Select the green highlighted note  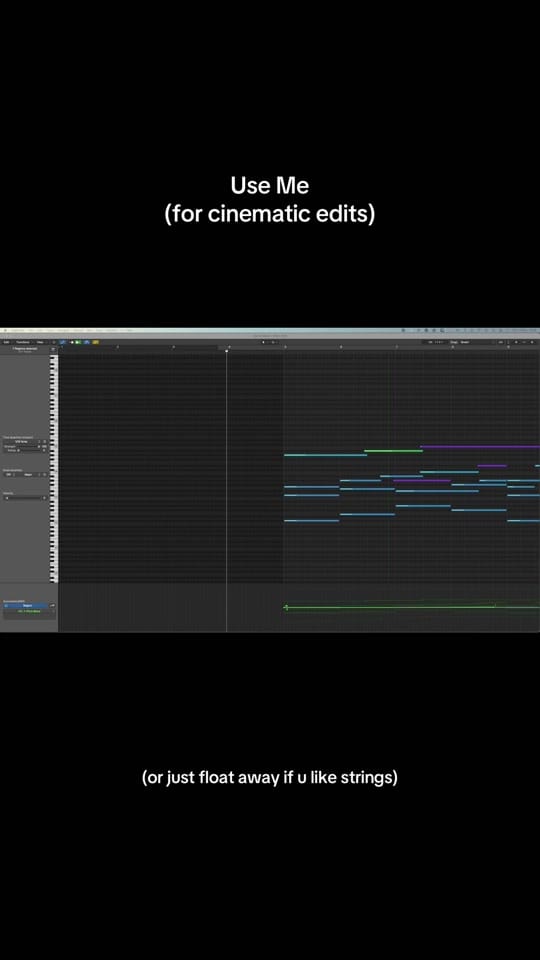pyautogui.click(x=393, y=451)
